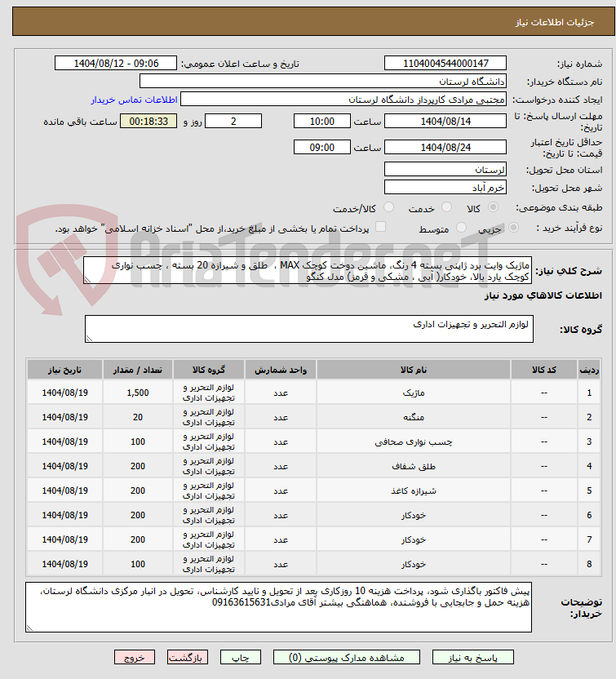The height and width of the screenshot is (679, 616).
Task: Select the خدمت radio button
Action: pyautogui.click(x=447, y=207)
